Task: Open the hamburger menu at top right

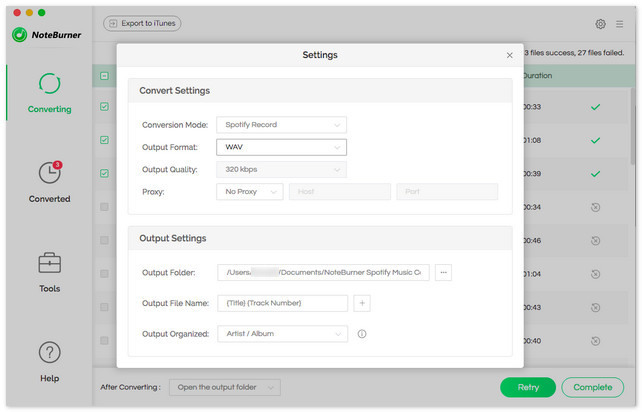Action: (619, 24)
